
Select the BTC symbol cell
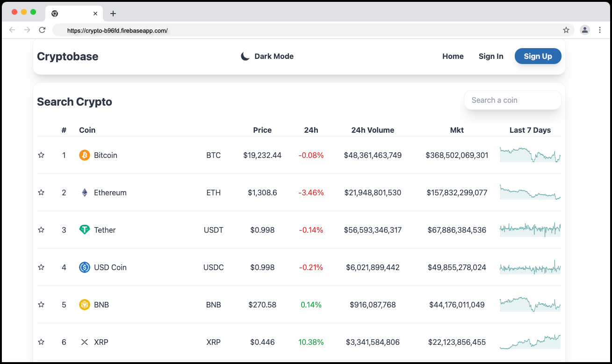click(214, 155)
